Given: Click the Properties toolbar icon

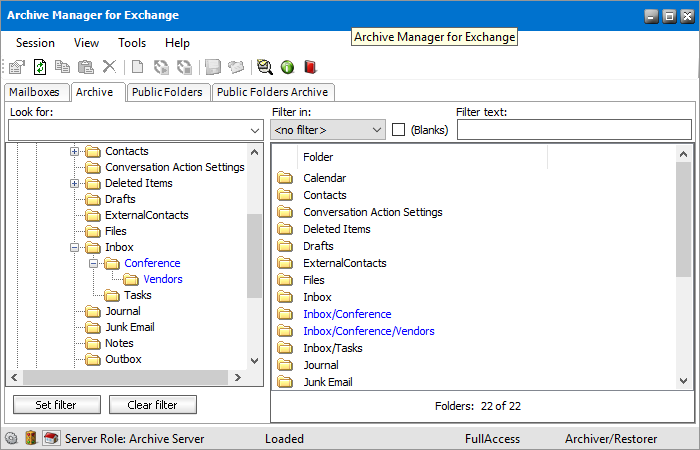Looking at the screenshot, I should pos(17,67).
